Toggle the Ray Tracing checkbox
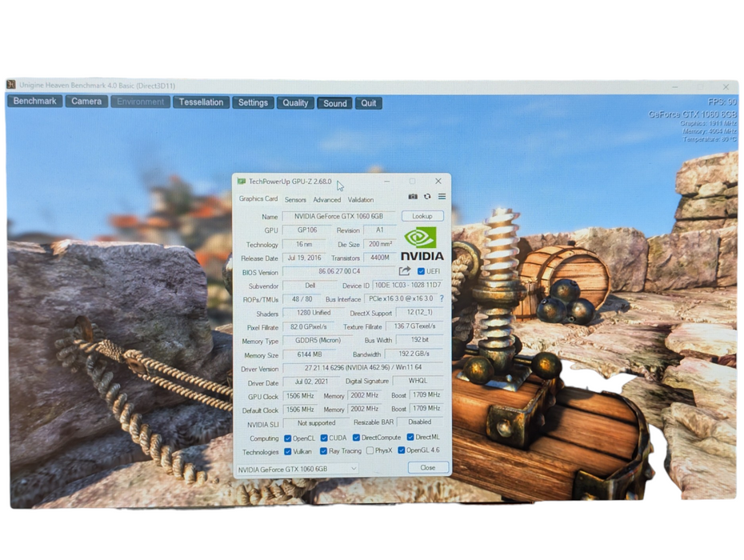 click(x=324, y=451)
